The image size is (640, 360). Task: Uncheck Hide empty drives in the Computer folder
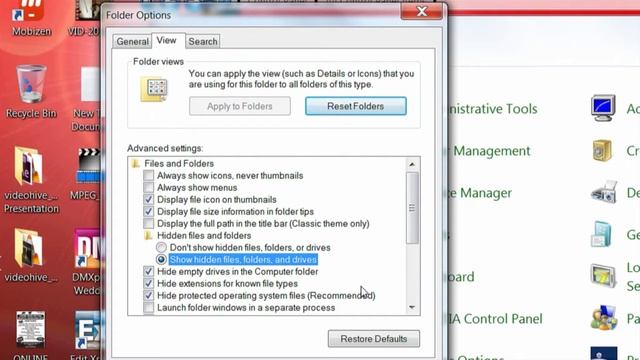(x=149, y=271)
